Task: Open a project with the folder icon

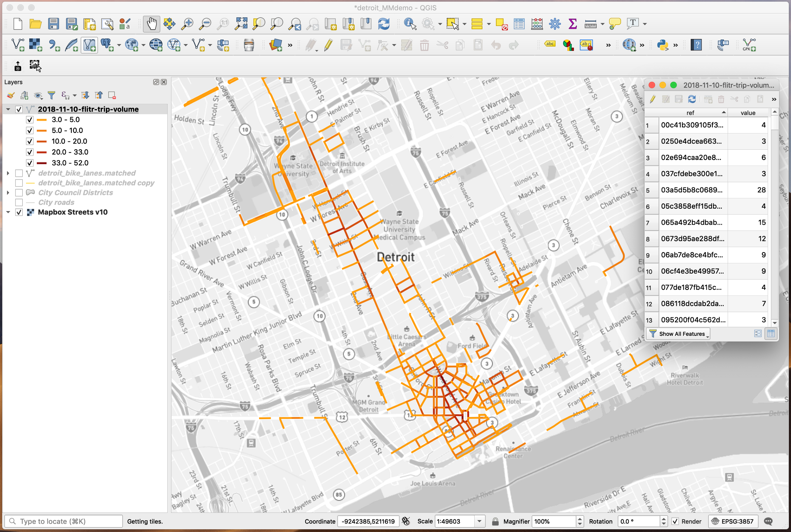Action: pos(35,24)
